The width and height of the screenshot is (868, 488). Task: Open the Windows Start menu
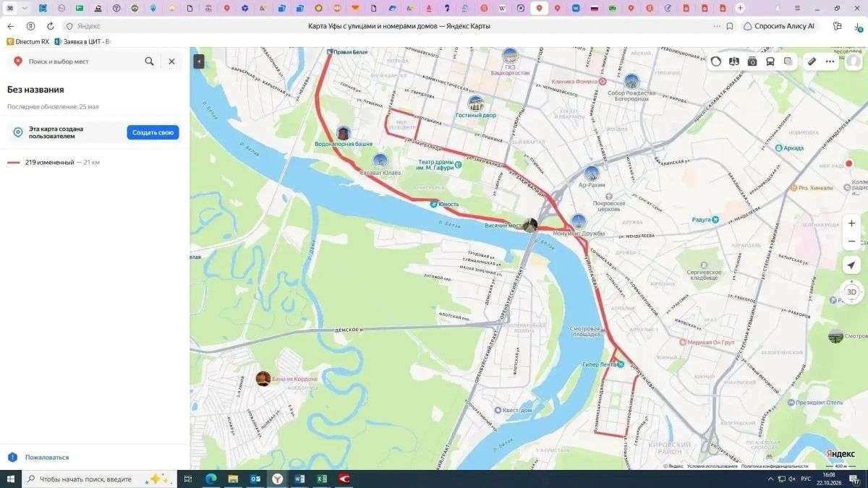11,479
